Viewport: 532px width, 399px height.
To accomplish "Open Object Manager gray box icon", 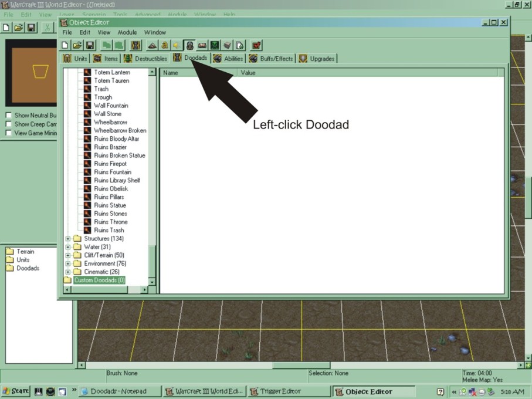I will tap(228, 45).
